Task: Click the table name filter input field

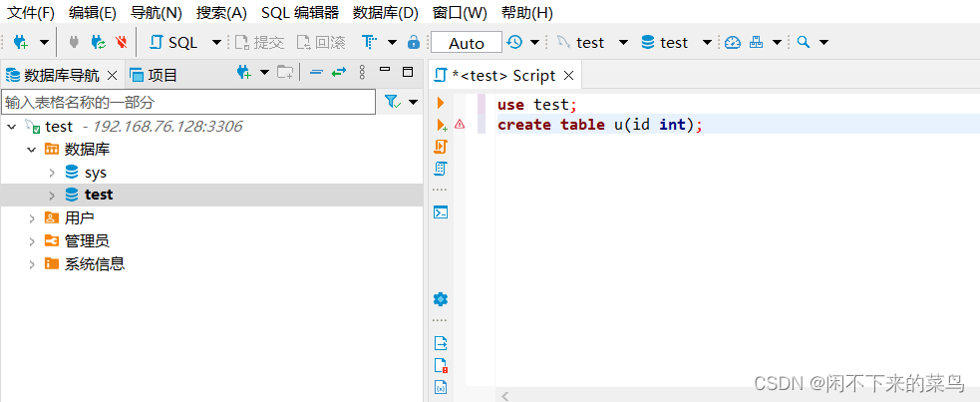Action: (188, 102)
